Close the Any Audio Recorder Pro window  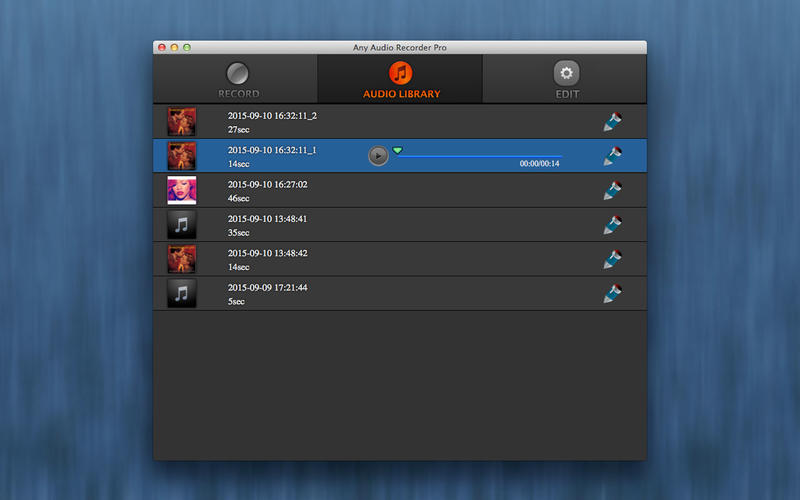pyautogui.click(x=162, y=47)
